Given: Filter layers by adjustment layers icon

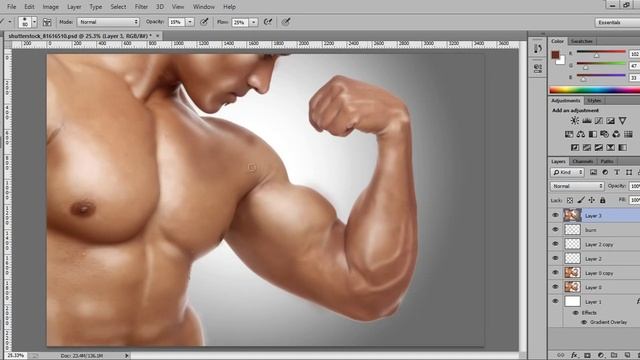Looking at the screenshot, I should tap(605, 173).
